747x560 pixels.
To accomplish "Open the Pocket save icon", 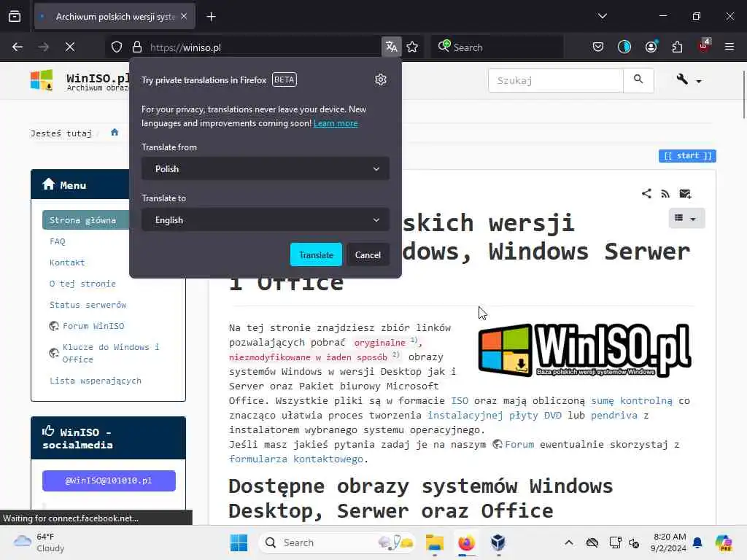I will coord(598,47).
